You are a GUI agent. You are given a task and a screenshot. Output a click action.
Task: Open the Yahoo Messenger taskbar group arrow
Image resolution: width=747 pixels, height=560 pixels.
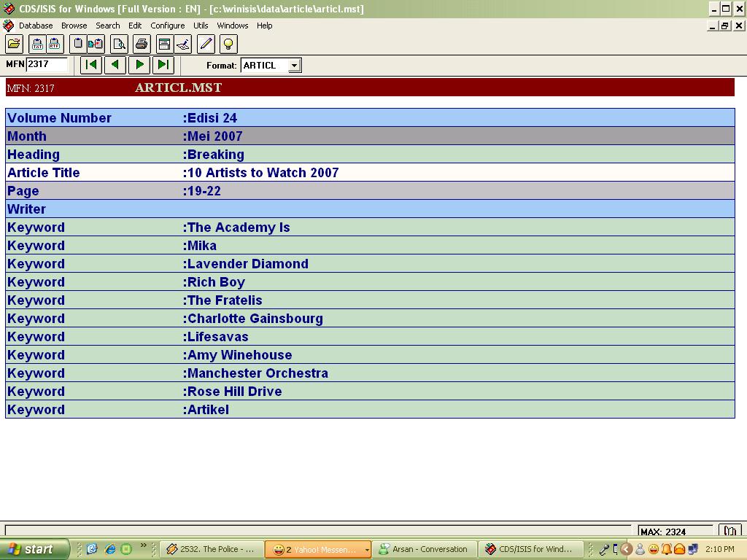point(366,550)
